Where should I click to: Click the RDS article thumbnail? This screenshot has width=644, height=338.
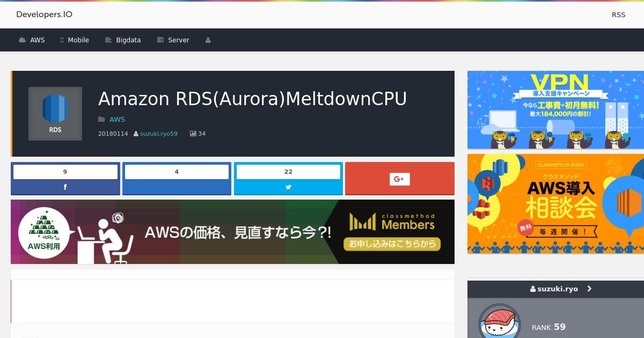pyautogui.click(x=55, y=114)
